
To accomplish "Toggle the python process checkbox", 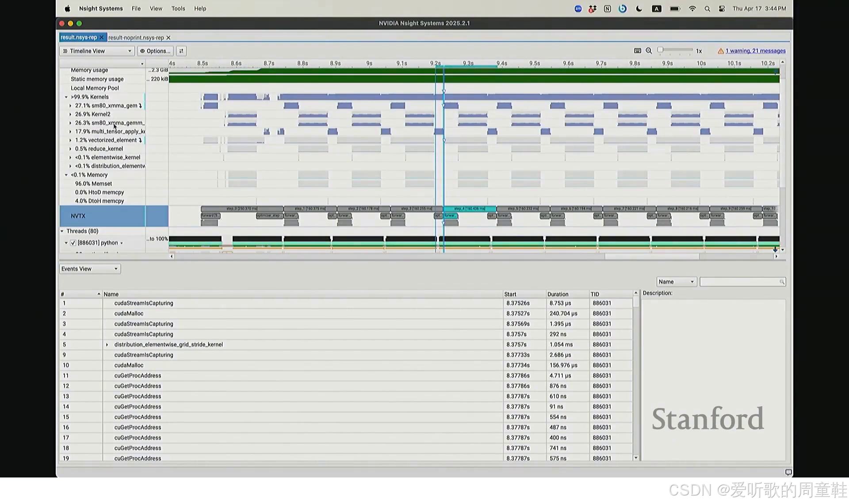I will 73,243.
